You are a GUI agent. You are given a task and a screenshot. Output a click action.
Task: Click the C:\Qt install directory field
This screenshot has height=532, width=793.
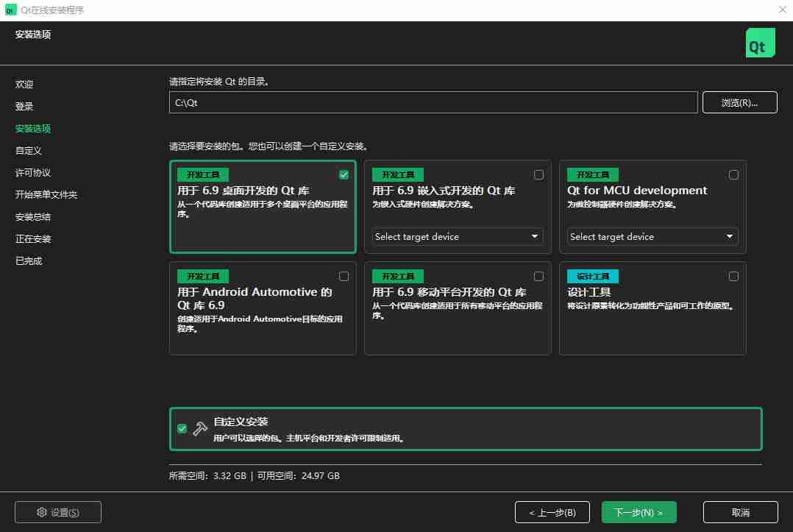(433, 103)
